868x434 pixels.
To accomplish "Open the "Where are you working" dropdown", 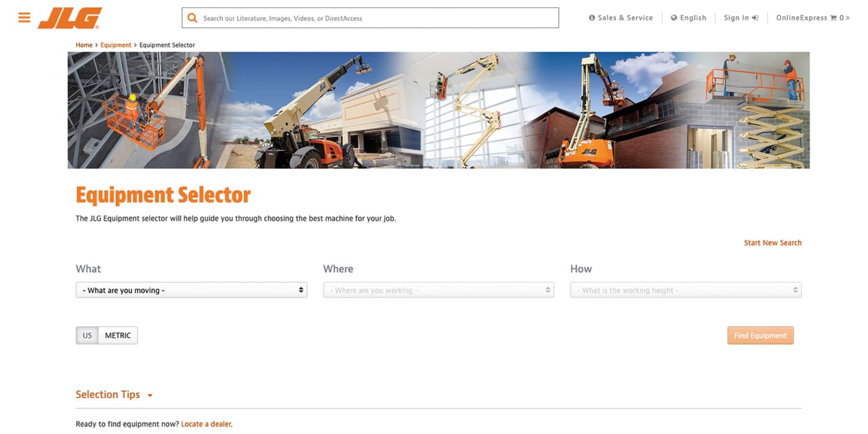I will 438,290.
